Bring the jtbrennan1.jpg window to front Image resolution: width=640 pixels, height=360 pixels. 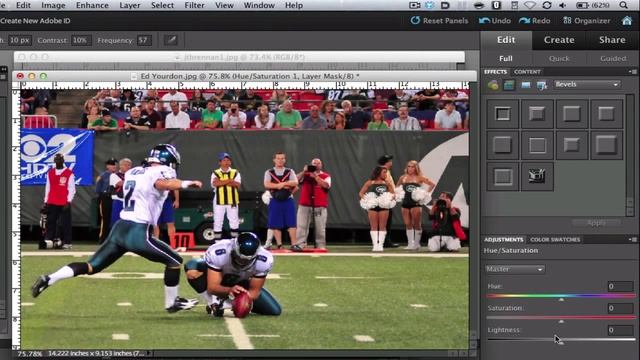click(239, 57)
